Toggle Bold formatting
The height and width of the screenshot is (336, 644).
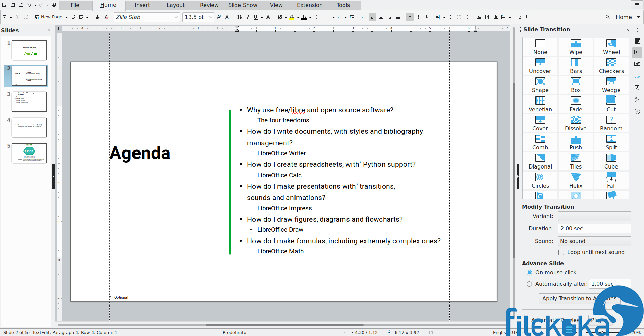[x=239, y=17]
